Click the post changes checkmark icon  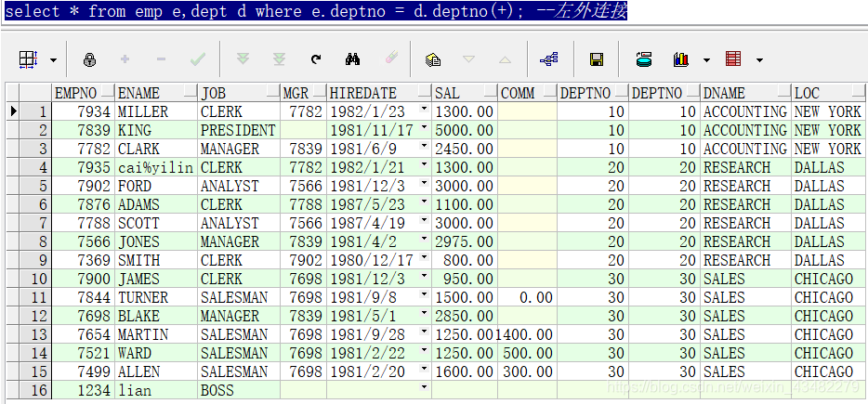[198, 59]
